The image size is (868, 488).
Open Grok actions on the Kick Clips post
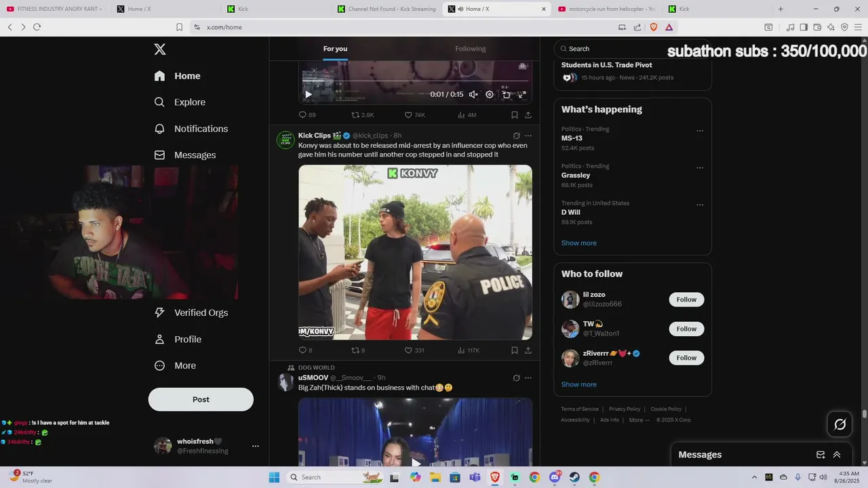pos(517,136)
